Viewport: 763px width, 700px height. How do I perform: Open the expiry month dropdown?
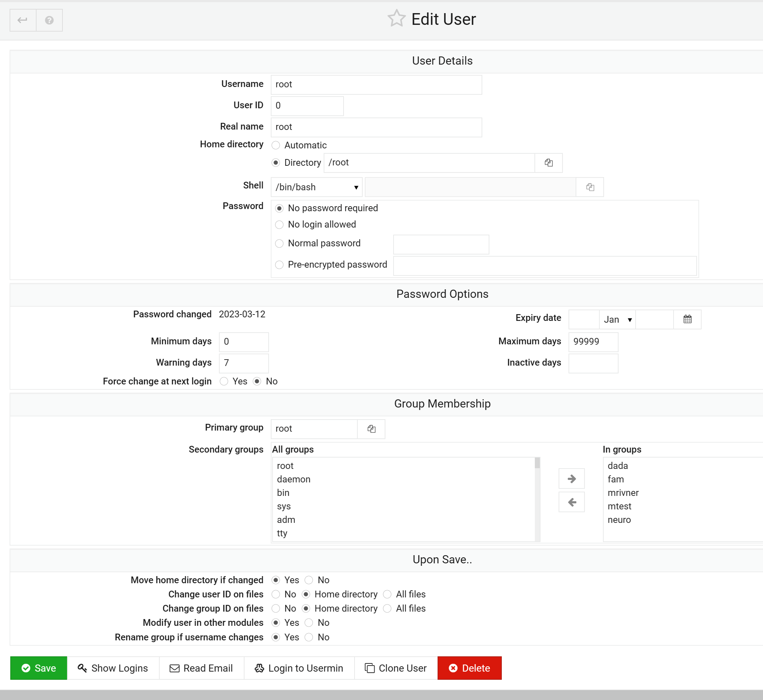pos(617,319)
